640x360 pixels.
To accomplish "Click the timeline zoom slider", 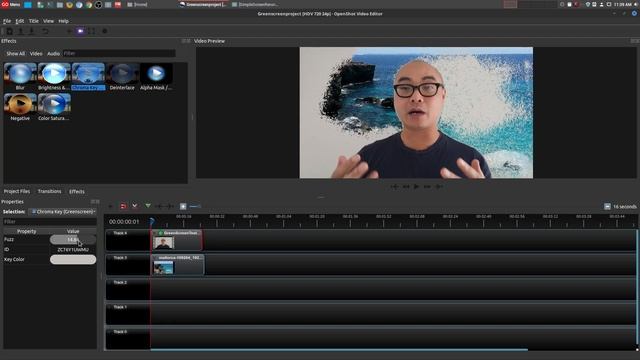I will coord(195,206).
